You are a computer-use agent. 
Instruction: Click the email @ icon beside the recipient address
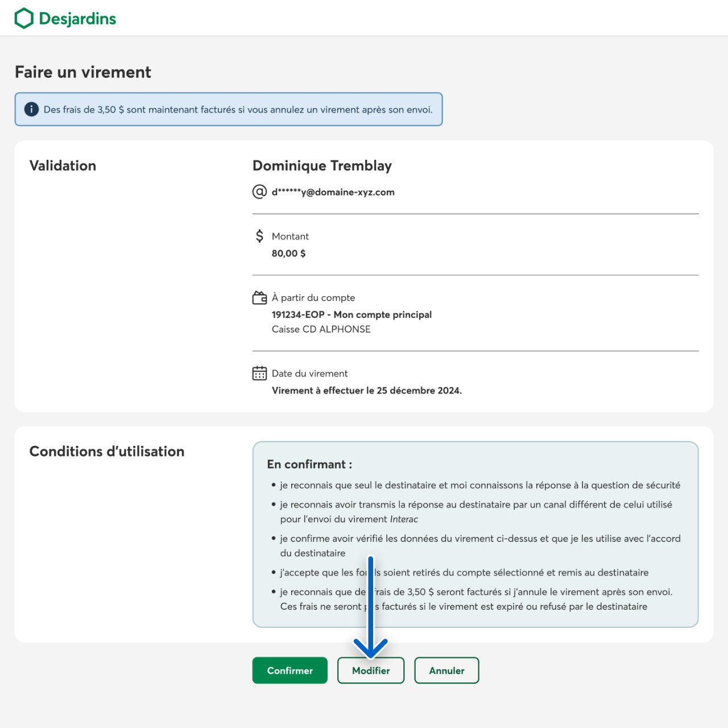coord(259,192)
